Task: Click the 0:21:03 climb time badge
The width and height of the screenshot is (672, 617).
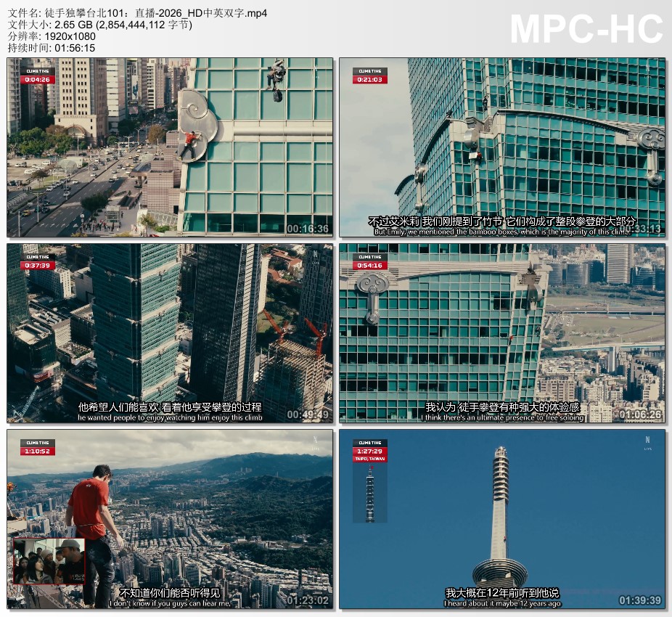Action: (370, 76)
